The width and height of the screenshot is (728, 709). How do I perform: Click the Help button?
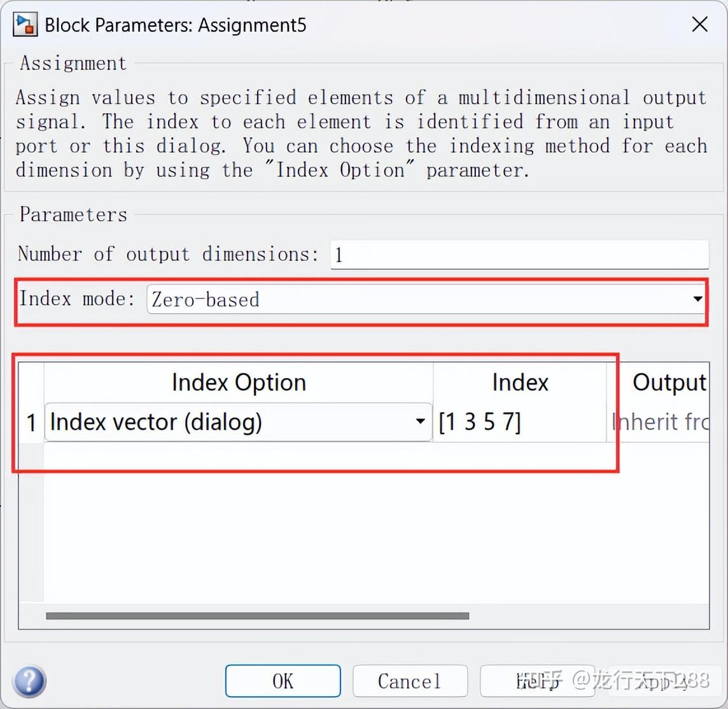(x=537, y=681)
